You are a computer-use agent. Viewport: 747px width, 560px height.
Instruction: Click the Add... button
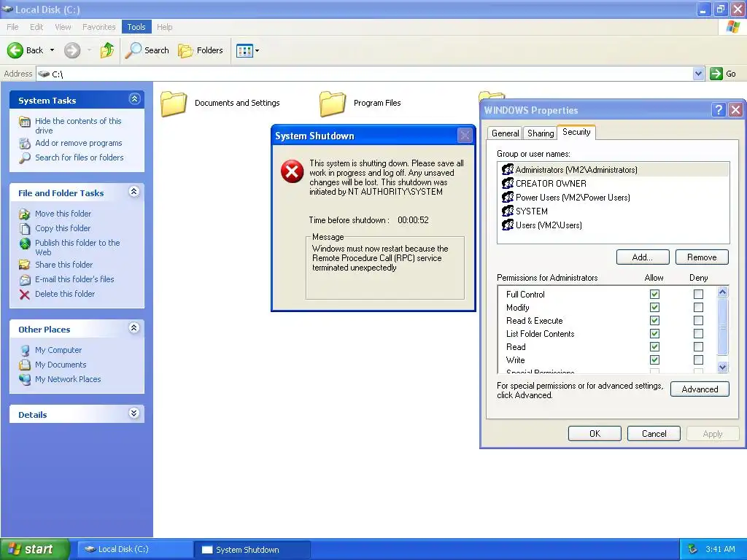click(643, 257)
